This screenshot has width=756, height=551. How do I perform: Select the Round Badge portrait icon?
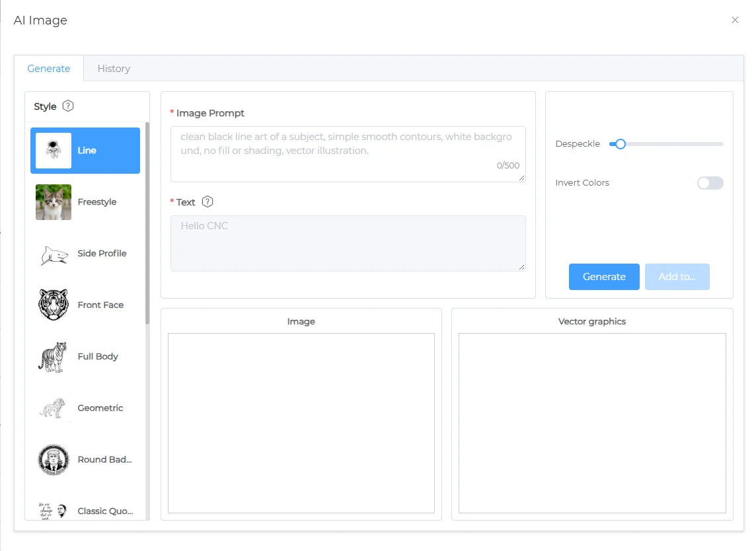click(54, 460)
